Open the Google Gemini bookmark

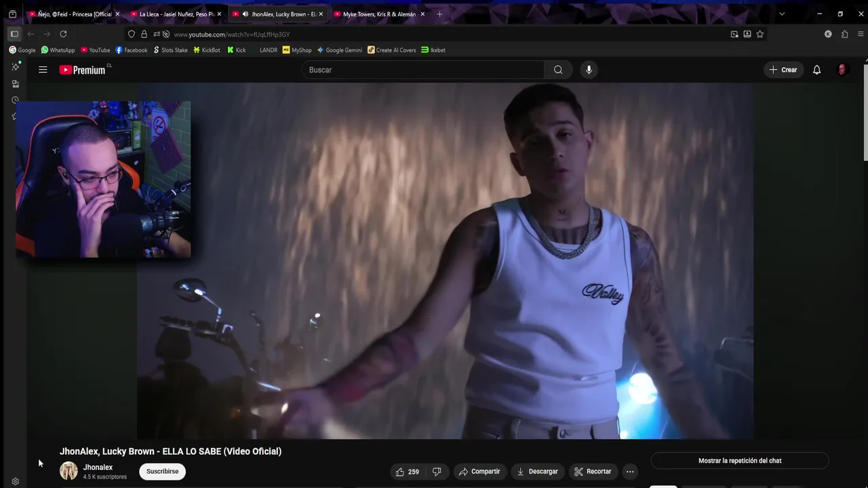[339, 49]
